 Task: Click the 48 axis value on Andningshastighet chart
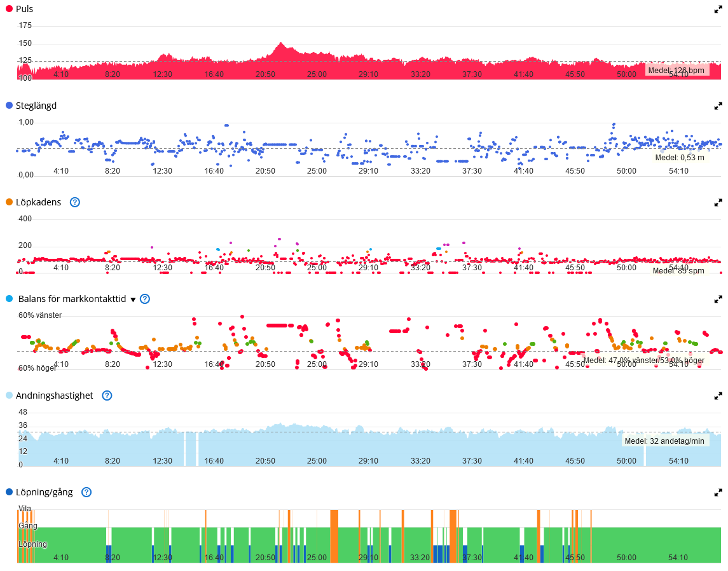click(x=23, y=412)
